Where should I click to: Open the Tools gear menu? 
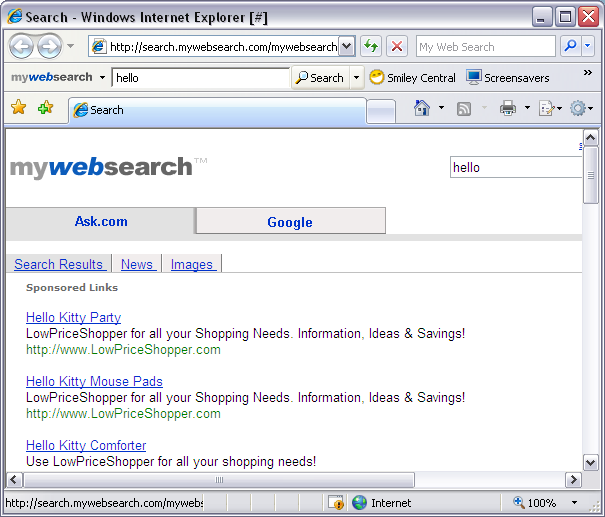coord(581,108)
